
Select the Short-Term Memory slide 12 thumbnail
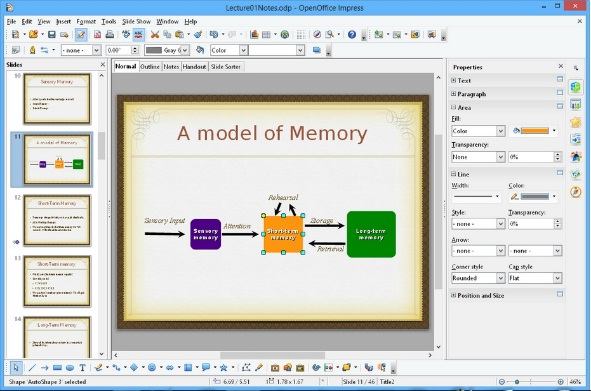click(57, 220)
